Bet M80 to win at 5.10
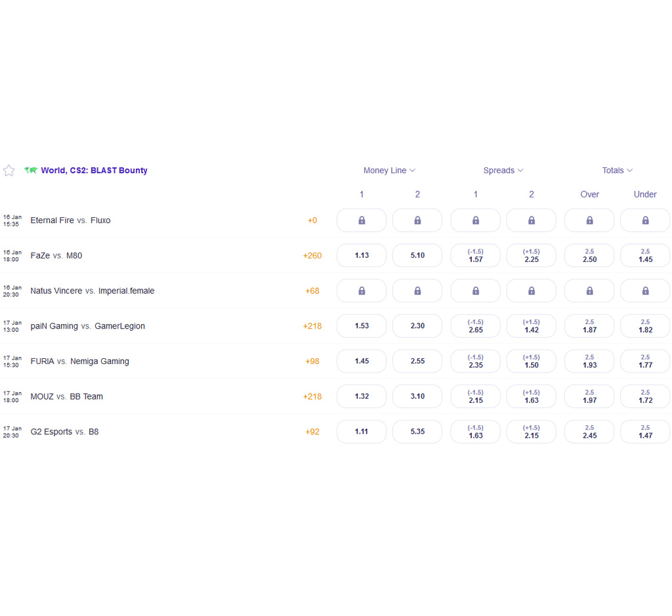 417,255
